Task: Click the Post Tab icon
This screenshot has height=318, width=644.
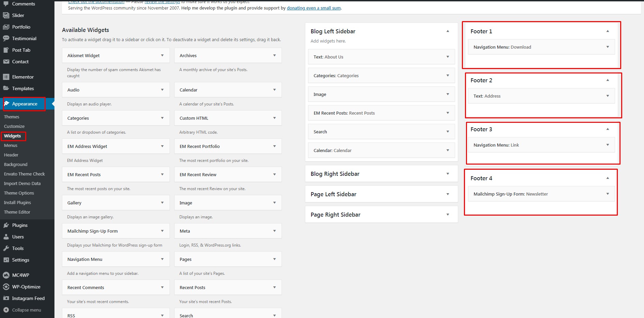Action: click(x=6, y=50)
